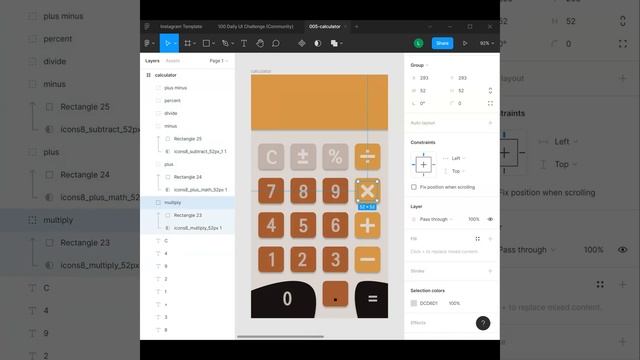Open the Frame tool dropdown arrow

click(194, 44)
